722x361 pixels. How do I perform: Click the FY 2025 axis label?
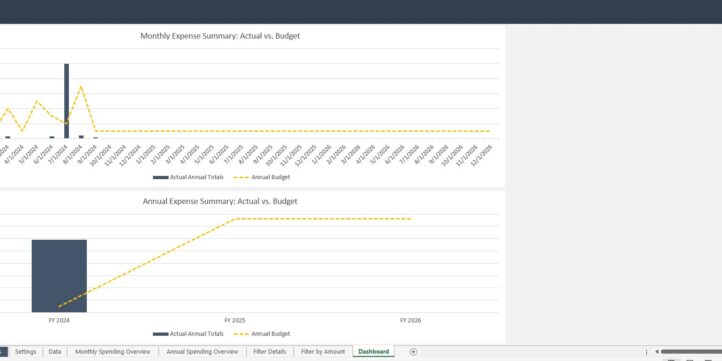235,320
